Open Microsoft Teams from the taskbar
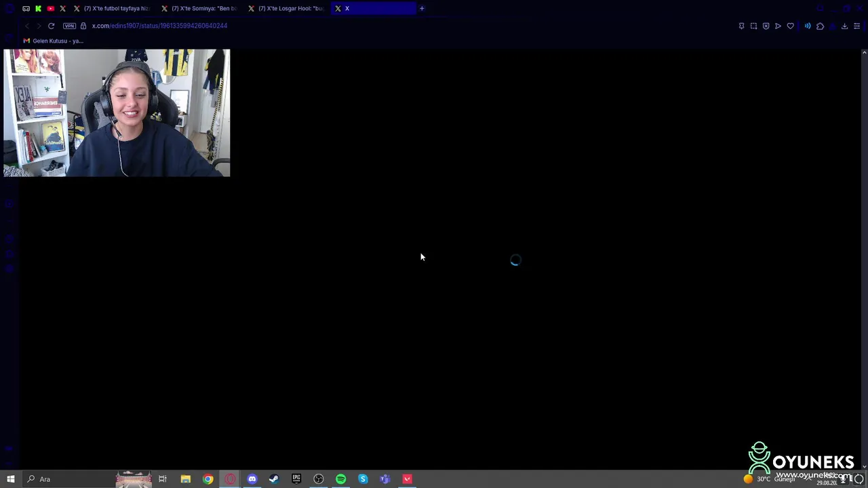 (x=385, y=479)
